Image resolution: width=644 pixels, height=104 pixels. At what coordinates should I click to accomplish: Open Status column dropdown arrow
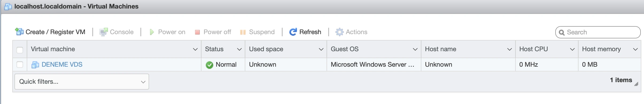pos(239,49)
